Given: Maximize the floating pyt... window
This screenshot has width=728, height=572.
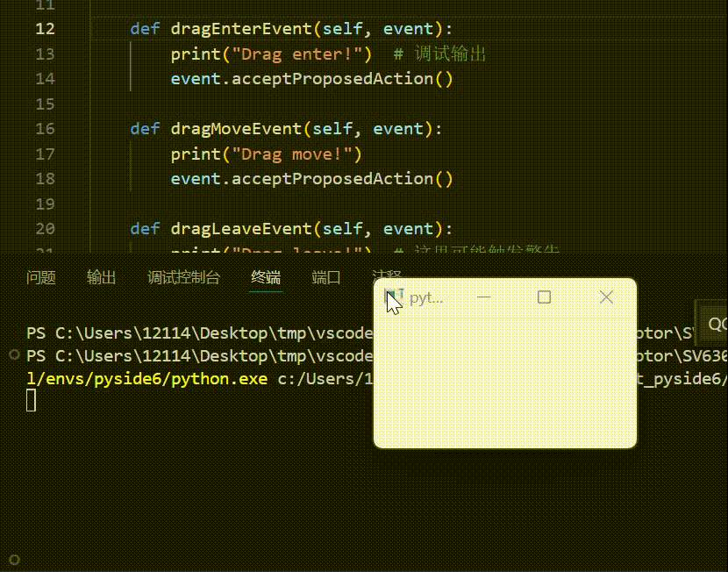Looking at the screenshot, I should click(x=544, y=297).
